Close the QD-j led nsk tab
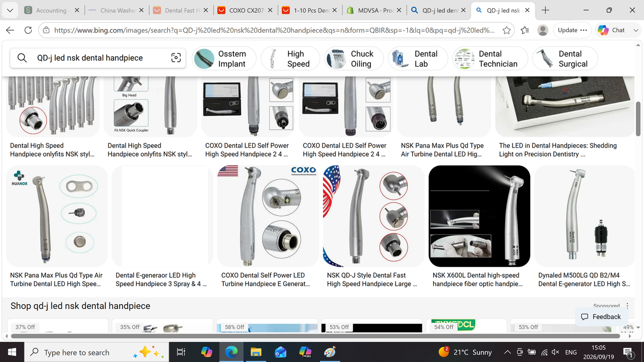644x362 pixels. [527, 10]
